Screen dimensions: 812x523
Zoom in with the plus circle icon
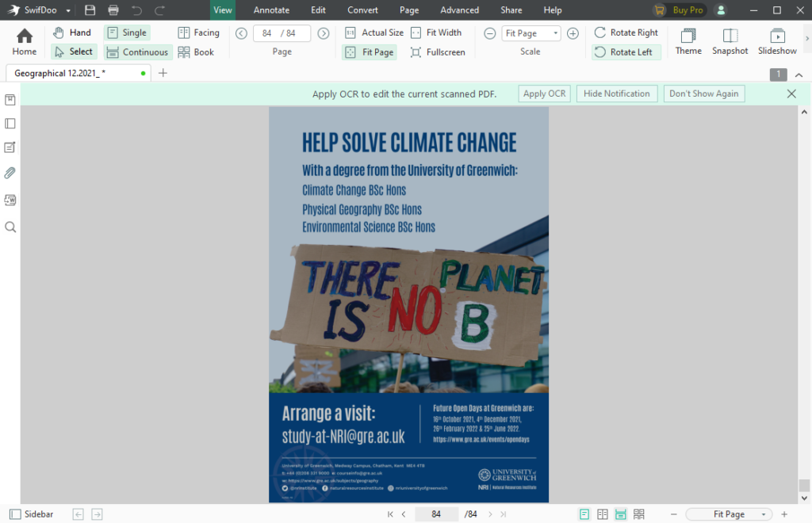coord(573,33)
